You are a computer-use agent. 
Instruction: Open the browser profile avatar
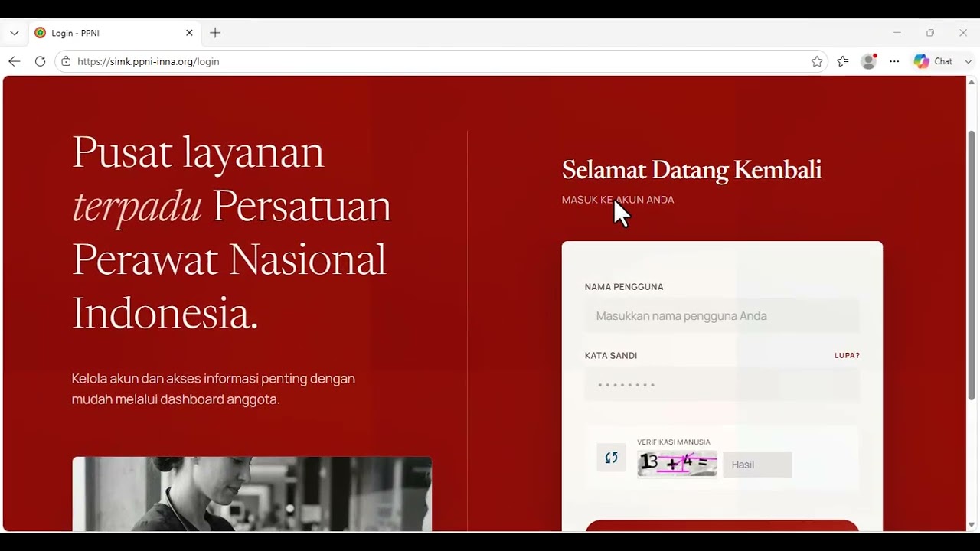coord(869,61)
